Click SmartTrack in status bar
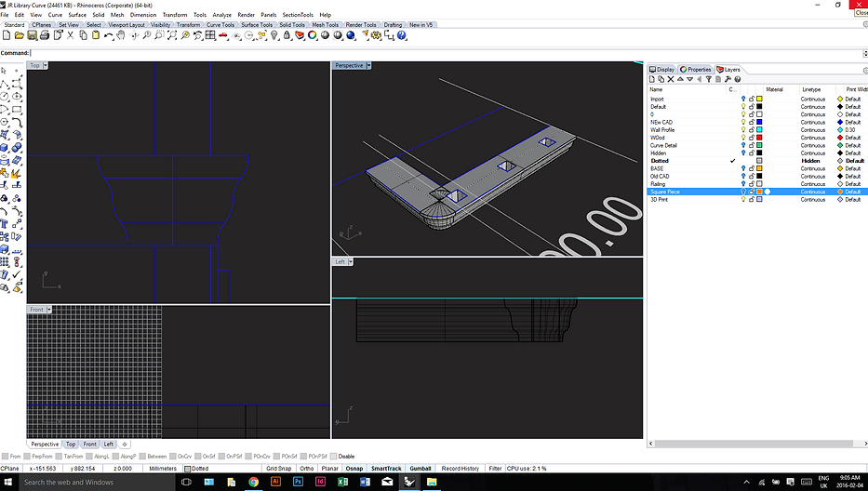868x491 pixels. click(x=386, y=469)
